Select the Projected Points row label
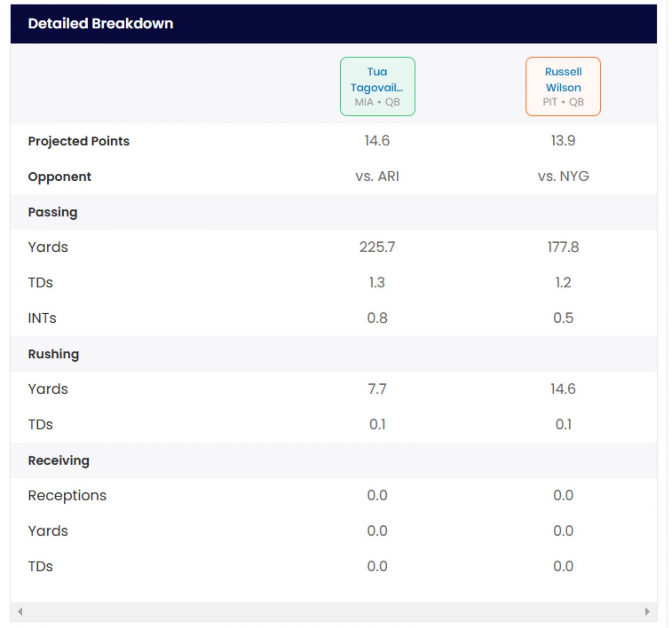 [79, 141]
